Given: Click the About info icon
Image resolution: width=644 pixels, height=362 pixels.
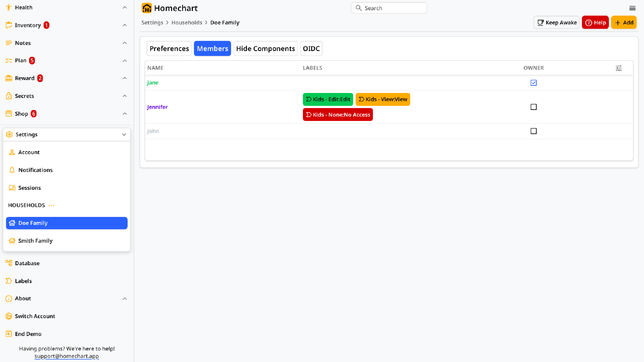Looking at the screenshot, I should pos(9,298).
